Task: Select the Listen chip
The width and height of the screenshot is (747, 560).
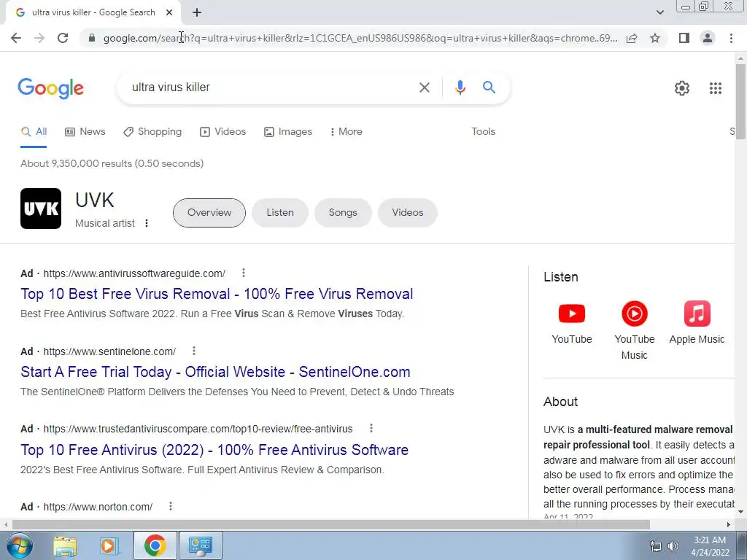Action: [x=280, y=213]
